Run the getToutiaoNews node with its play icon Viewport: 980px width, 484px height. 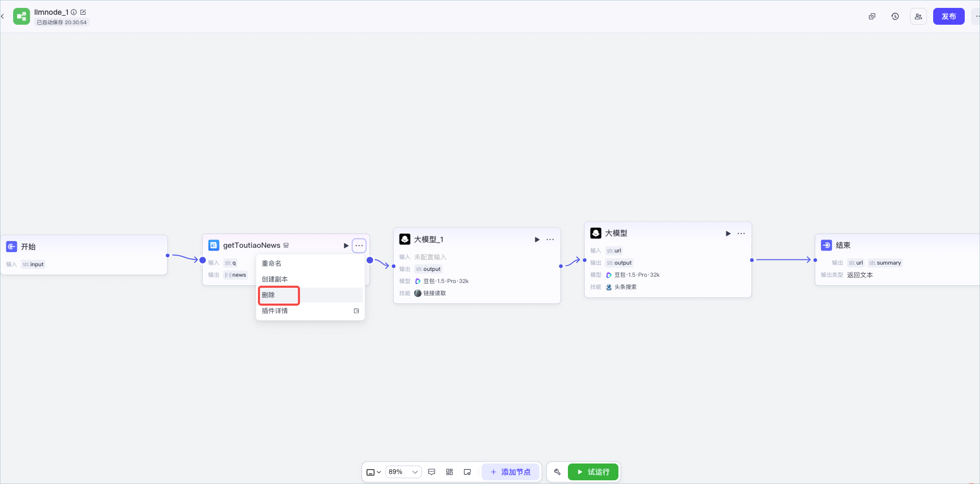click(346, 246)
